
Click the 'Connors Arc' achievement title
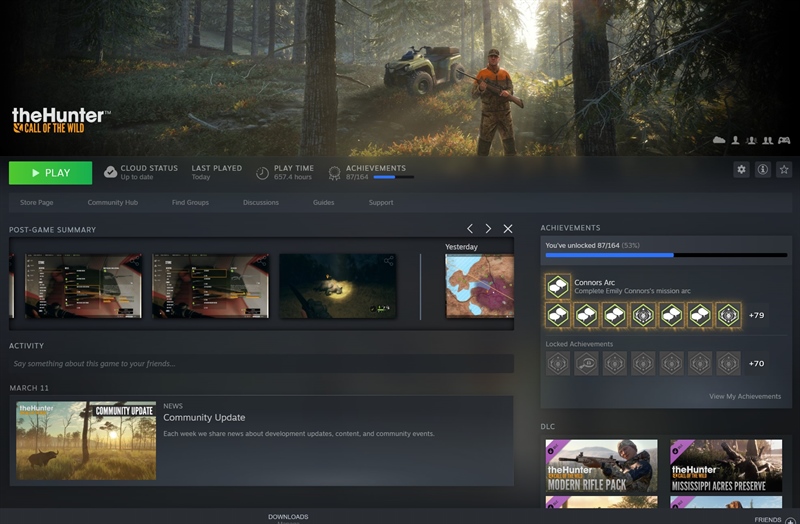594,282
